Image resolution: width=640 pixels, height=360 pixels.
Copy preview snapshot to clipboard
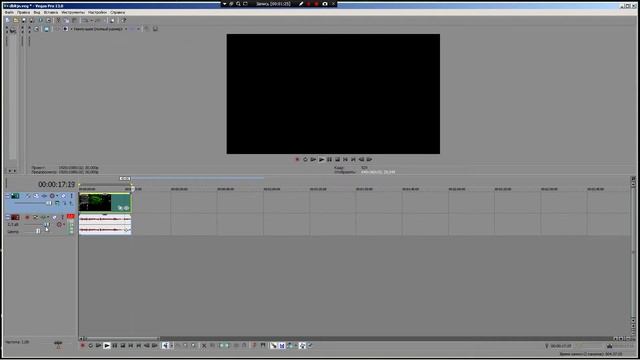pyautogui.click(x=146, y=29)
